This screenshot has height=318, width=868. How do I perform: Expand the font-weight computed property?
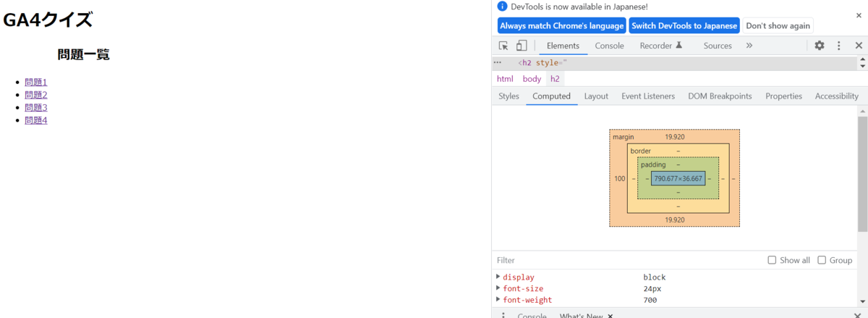pos(498,300)
